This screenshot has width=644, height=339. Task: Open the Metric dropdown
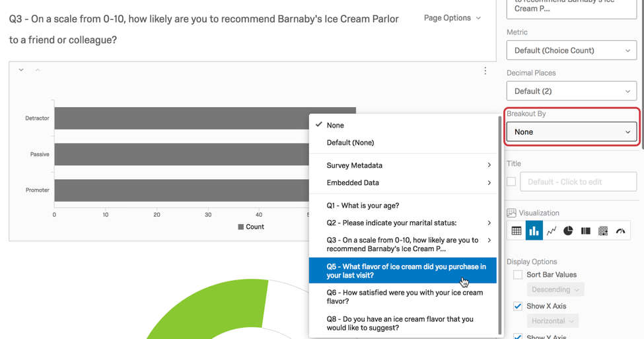coord(571,50)
